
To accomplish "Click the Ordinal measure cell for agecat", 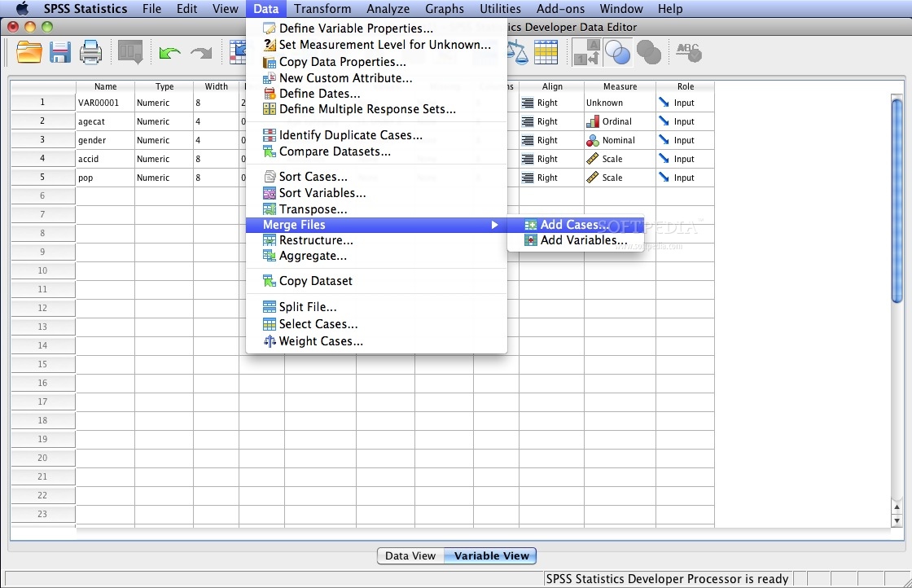I will pyautogui.click(x=620, y=121).
